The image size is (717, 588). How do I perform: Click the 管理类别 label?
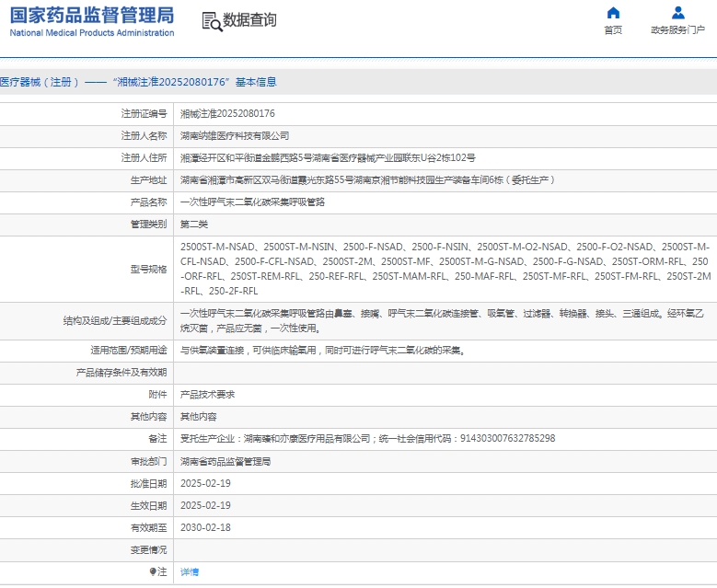(x=148, y=224)
